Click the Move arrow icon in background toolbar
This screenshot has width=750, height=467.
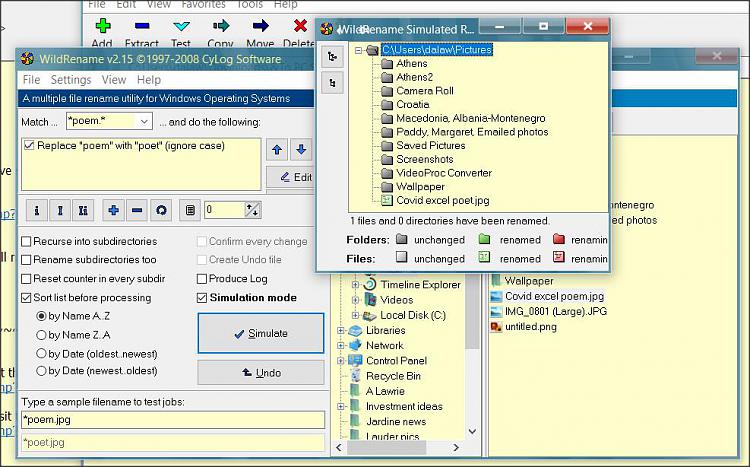(x=260, y=25)
